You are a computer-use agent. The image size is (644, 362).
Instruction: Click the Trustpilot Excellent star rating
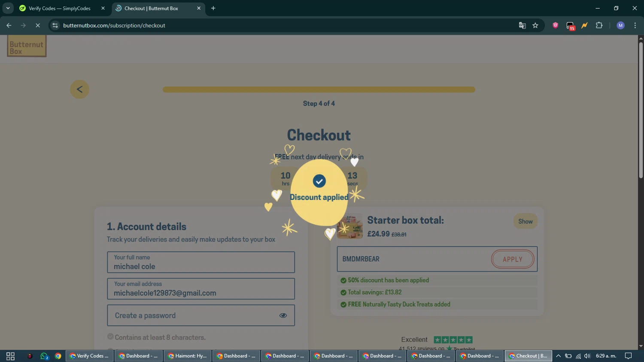[x=453, y=340]
